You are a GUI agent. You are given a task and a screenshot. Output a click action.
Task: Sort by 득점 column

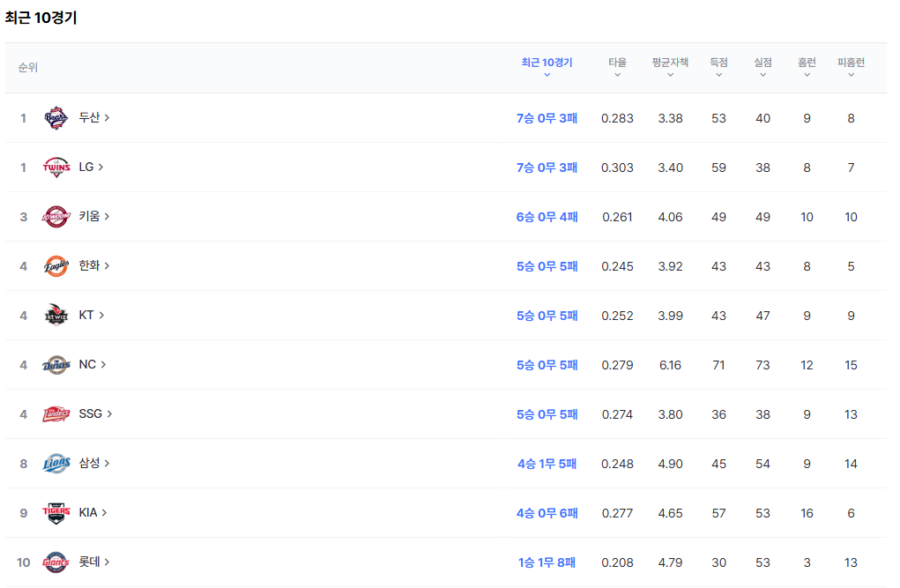tap(718, 67)
